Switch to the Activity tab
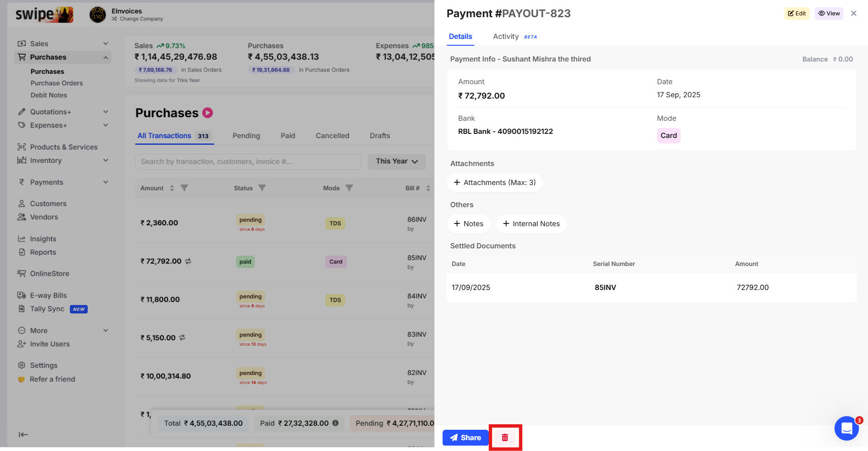 506,37
